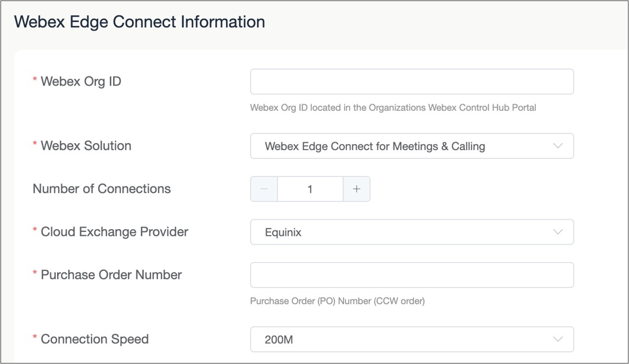Decrease Number of Connections with minus button
Screen dimensions: 629x364
click(264, 189)
